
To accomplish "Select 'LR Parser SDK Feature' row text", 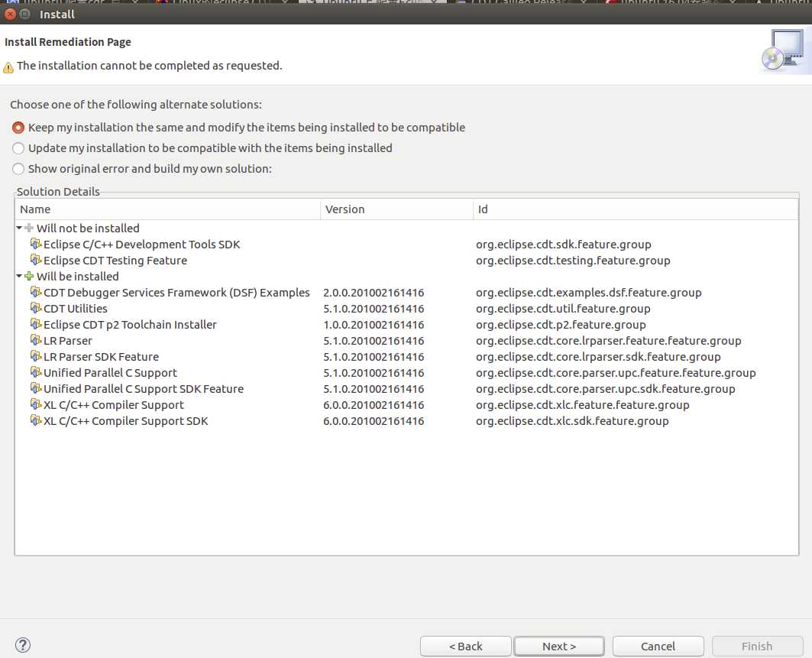I will pyautogui.click(x=101, y=356).
